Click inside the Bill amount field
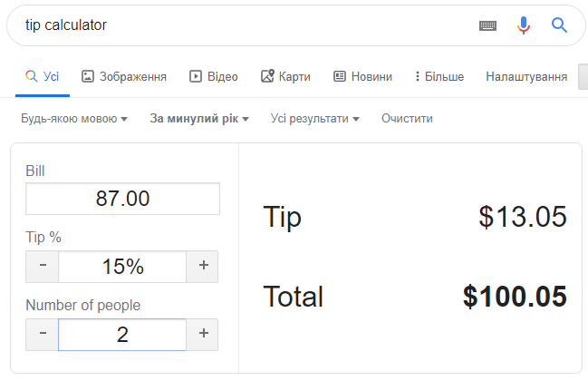Image resolution: width=588 pixels, height=381 pixels. (122, 199)
